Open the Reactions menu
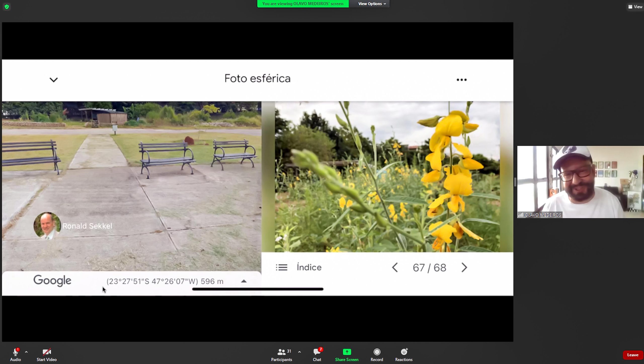Screen dimensions: 644x364 coord(404,355)
